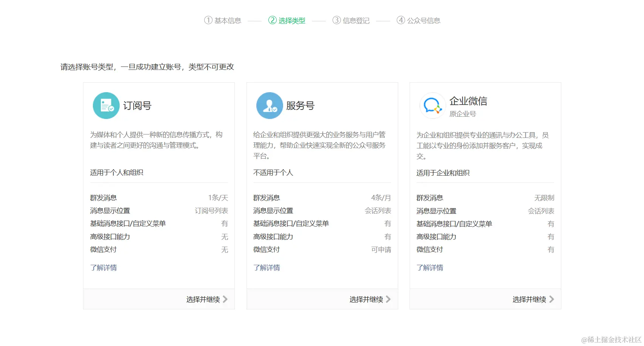Click the step 2 circled number icon

[273, 20]
